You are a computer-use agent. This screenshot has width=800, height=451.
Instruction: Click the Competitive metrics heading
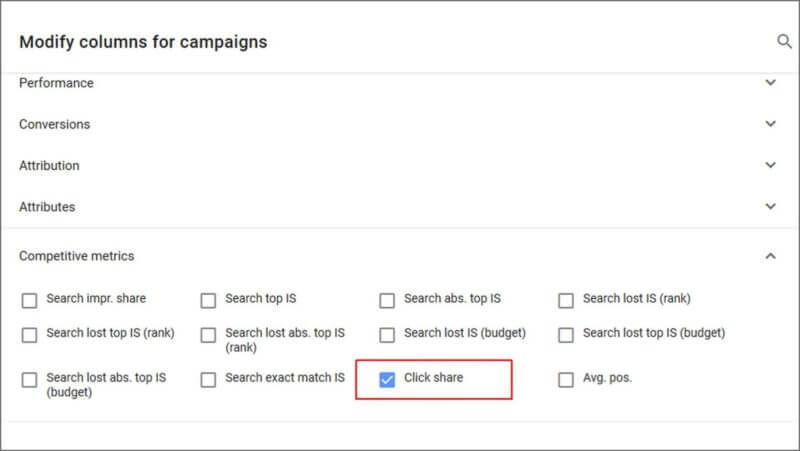tap(77, 256)
